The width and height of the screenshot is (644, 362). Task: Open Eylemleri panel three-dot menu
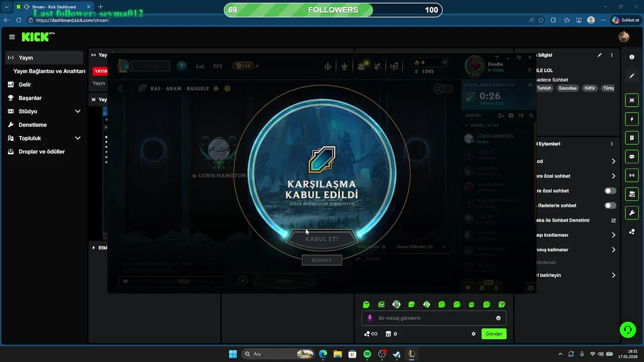[x=612, y=144]
